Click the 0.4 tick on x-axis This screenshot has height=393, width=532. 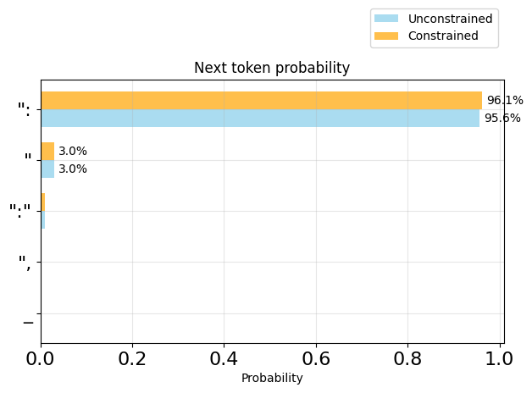click(x=224, y=358)
